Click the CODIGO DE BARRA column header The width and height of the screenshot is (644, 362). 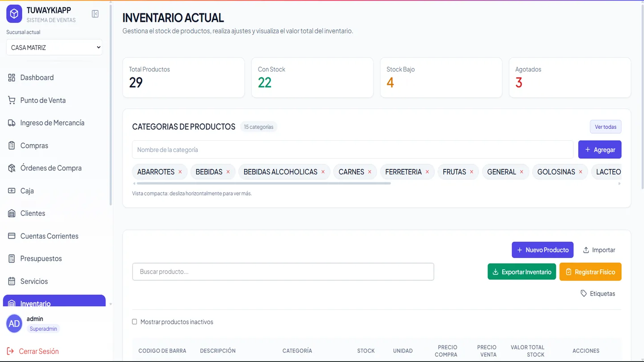(162, 351)
